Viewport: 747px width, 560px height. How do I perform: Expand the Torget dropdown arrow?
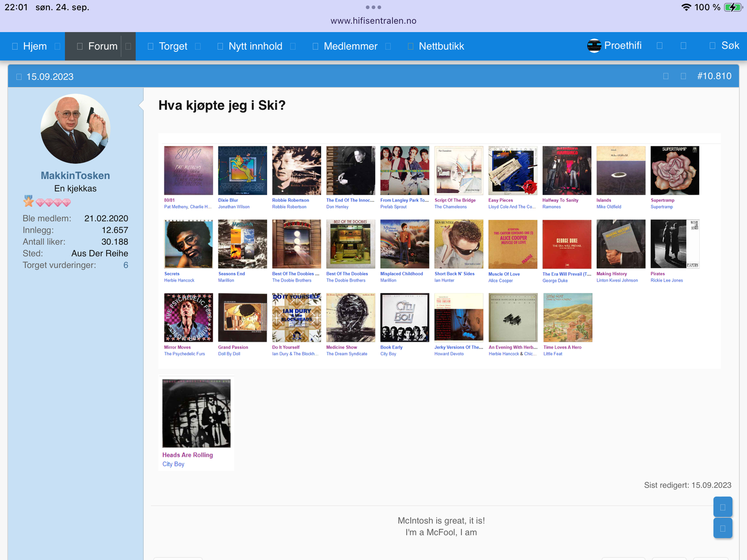point(198,46)
